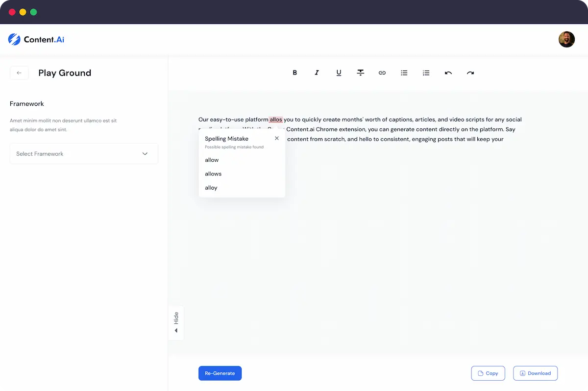Choose the suggestion "allow"
This screenshot has width=588, height=391.
tap(212, 160)
